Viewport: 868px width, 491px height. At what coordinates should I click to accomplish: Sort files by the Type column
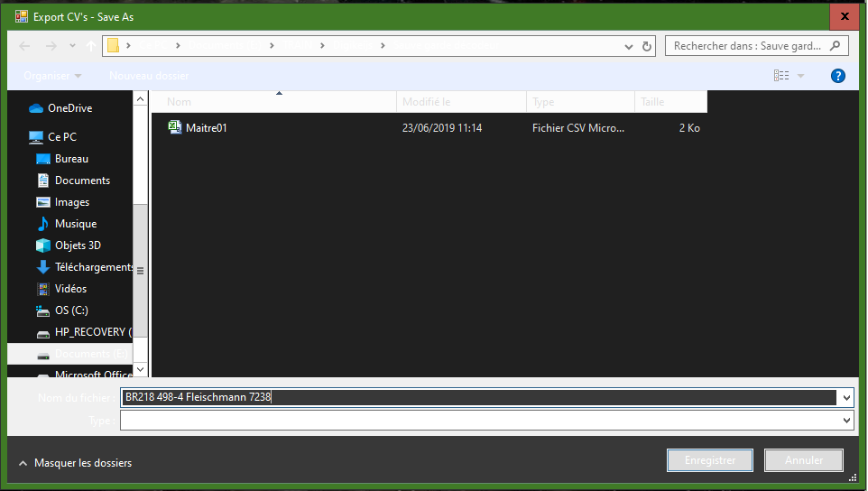coord(580,102)
